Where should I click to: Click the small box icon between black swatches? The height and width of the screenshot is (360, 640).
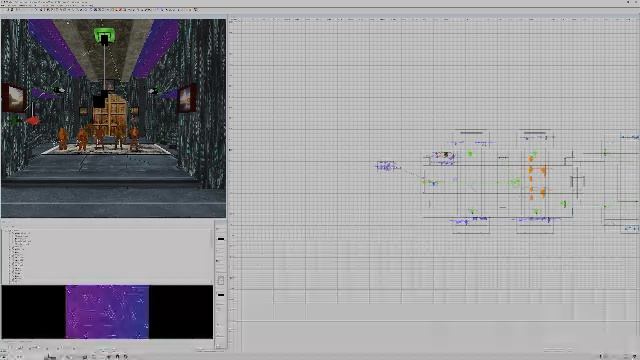(x=221, y=280)
